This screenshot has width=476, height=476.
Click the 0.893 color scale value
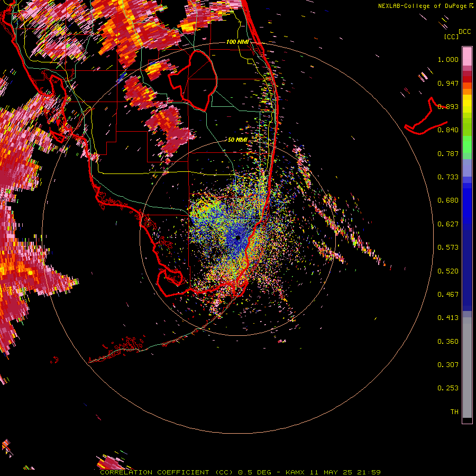pyautogui.click(x=448, y=106)
